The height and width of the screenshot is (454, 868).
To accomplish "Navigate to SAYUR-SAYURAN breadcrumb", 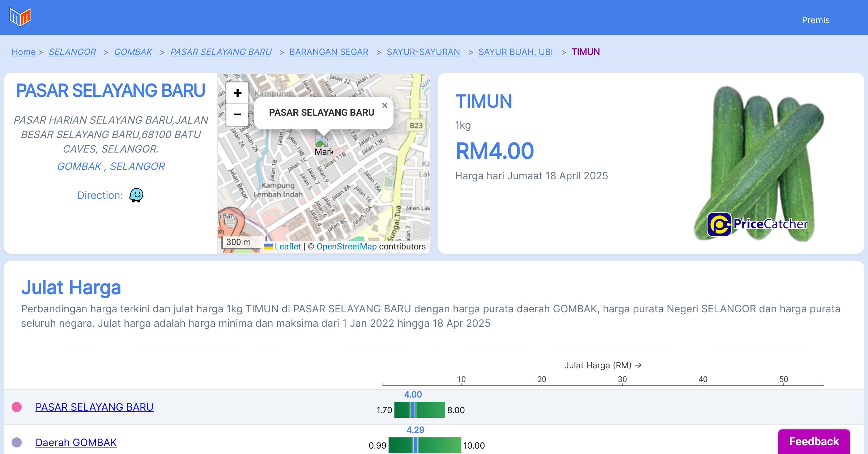I will coord(423,52).
